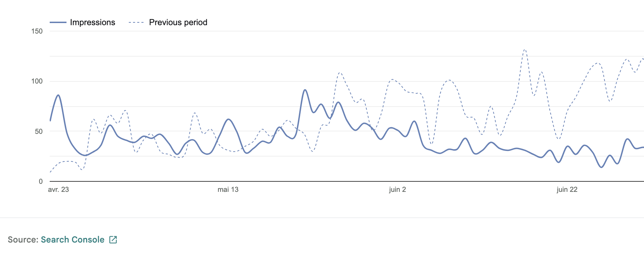The width and height of the screenshot is (644, 260).
Task: Toggle the Previous period legend label
Action: (x=178, y=22)
